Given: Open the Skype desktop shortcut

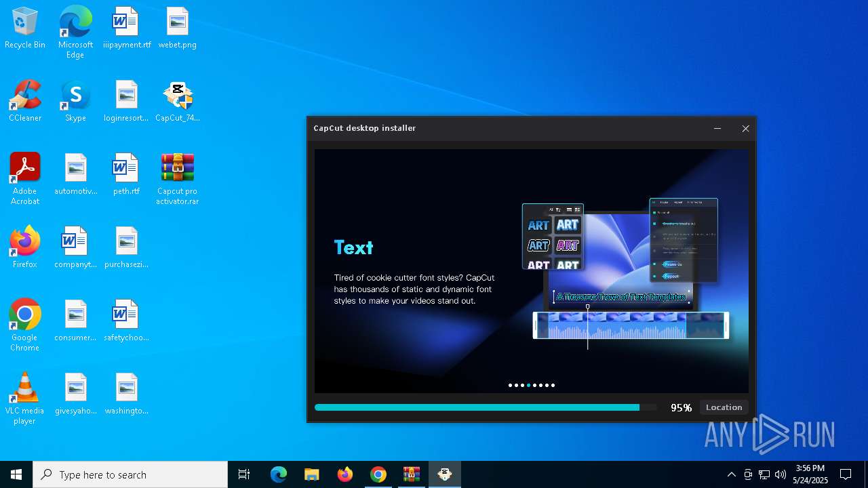Looking at the screenshot, I should [x=75, y=101].
